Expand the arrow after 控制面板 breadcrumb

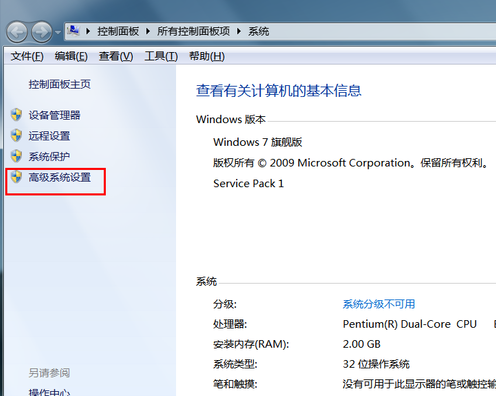[148, 31]
